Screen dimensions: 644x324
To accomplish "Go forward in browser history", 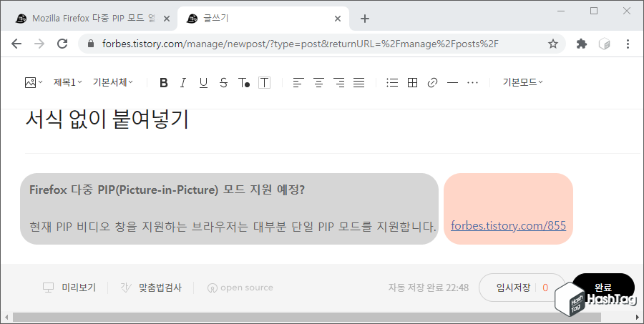I will pyautogui.click(x=39, y=44).
